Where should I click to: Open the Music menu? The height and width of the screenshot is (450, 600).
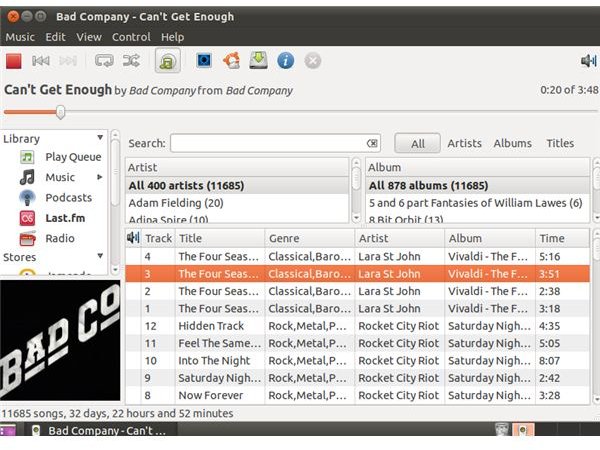[20, 37]
